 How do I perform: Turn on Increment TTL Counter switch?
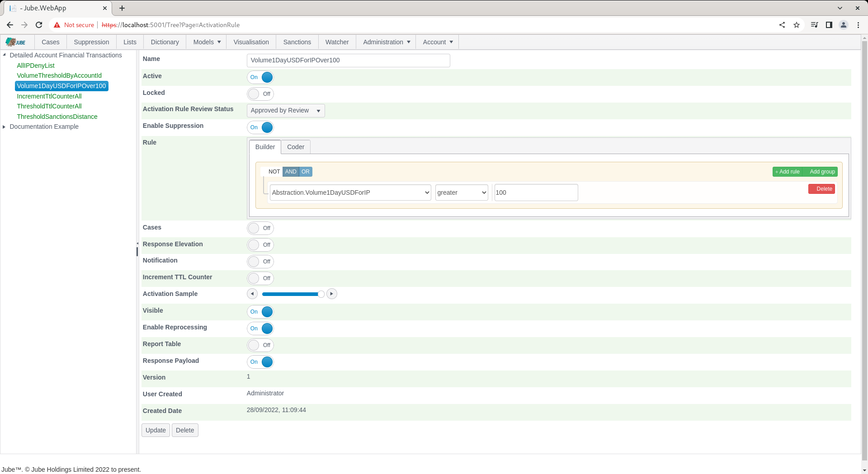click(260, 278)
